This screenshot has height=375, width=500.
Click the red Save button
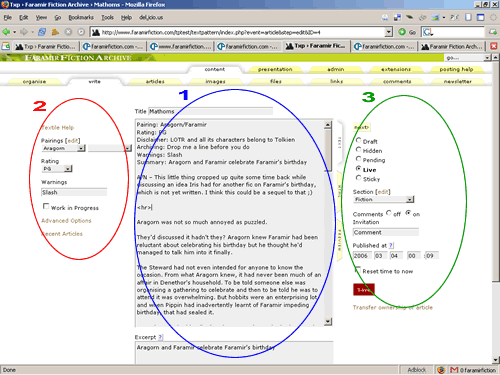364,290
